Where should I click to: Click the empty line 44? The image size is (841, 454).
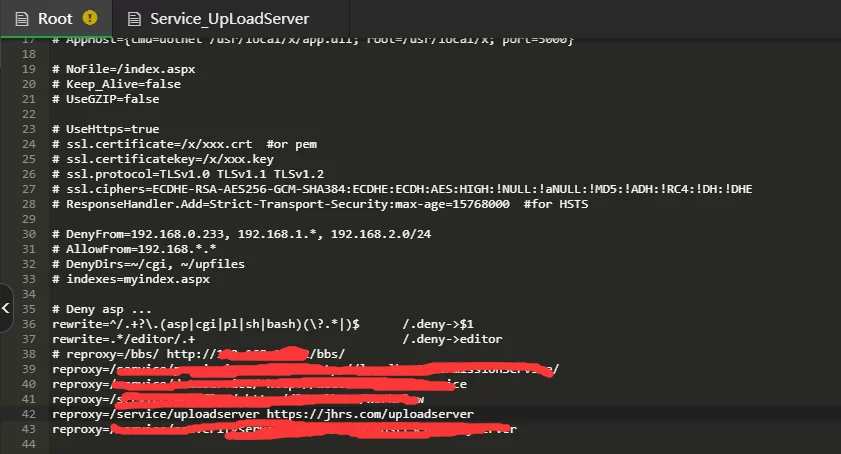(445, 444)
